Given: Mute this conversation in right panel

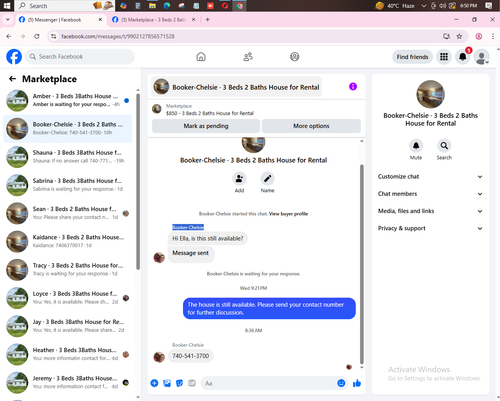Looking at the screenshot, I should pos(416,146).
